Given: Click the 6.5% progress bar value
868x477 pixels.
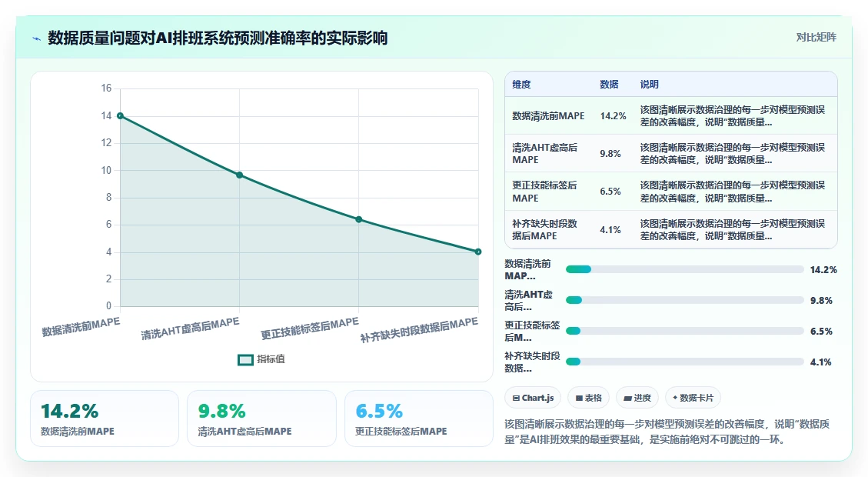Looking at the screenshot, I should click(821, 332).
